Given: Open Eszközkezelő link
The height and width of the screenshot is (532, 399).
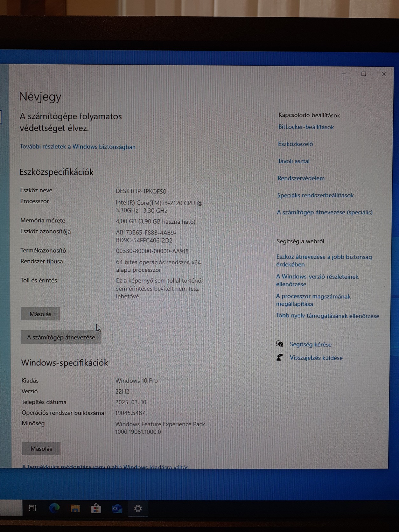Looking at the screenshot, I should pyautogui.click(x=296, y=144).
